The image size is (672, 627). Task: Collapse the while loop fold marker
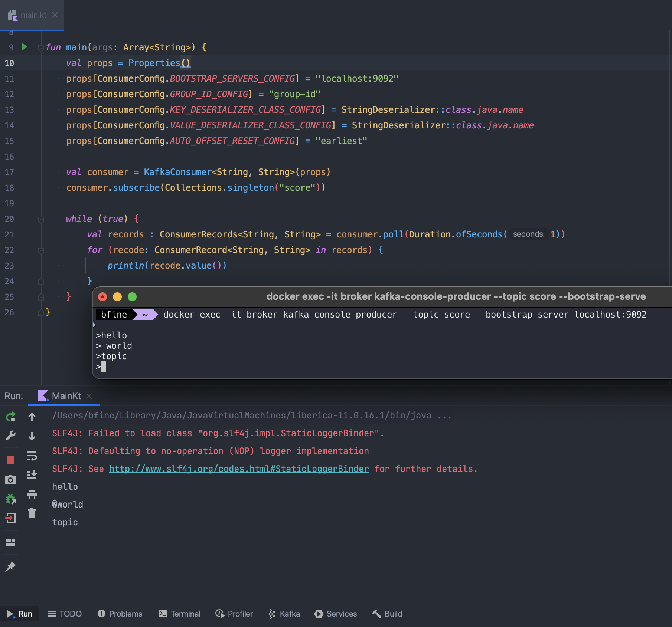coord(41,219)
